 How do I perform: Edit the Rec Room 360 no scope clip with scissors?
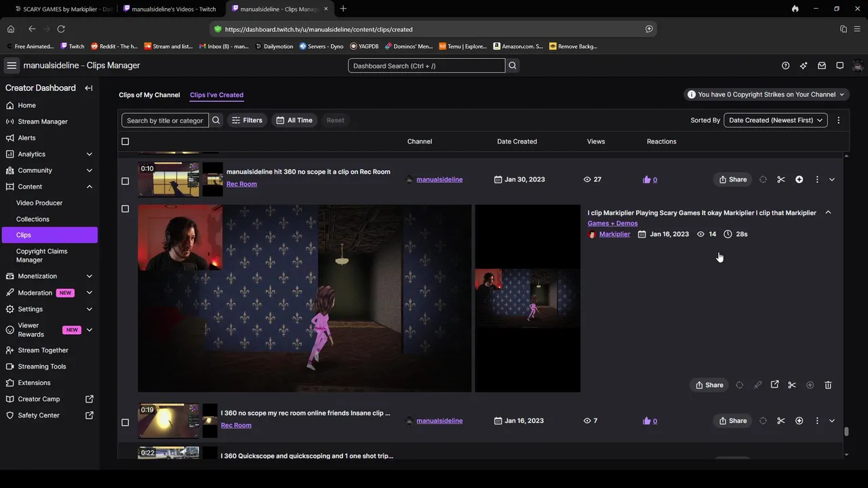781,180
